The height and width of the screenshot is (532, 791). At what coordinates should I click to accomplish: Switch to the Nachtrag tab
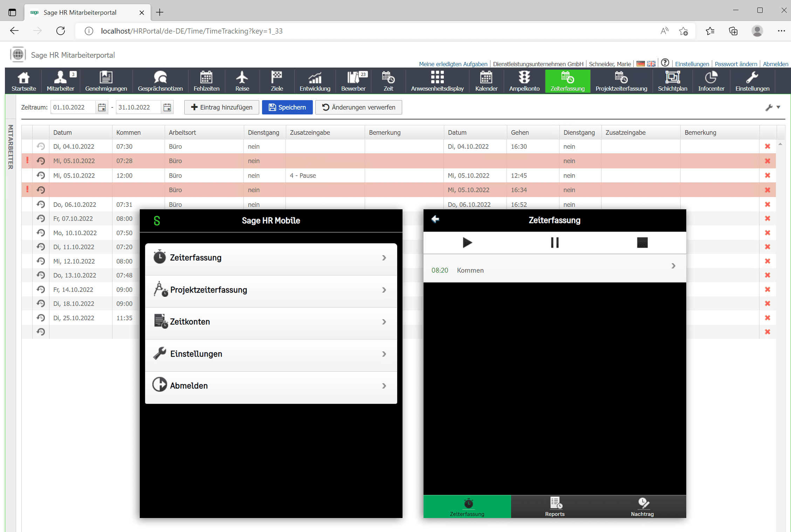click(642, 507)
